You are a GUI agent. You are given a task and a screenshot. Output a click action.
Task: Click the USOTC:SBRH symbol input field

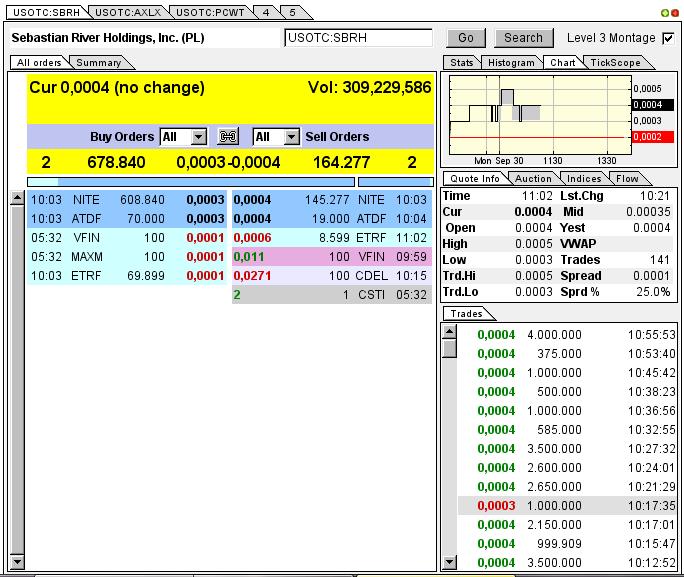pos(358,38)
